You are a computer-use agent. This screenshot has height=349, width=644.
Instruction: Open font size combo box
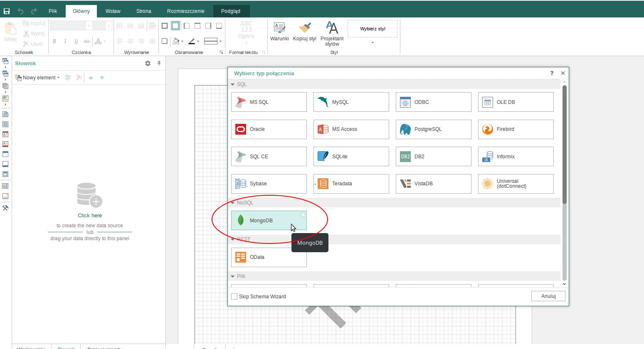pos(102,26)
